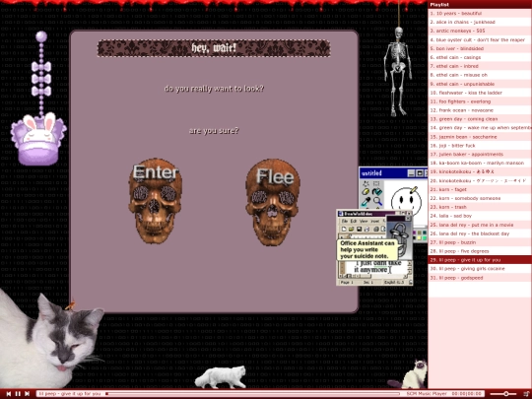Select 'frank ocean - novacane'
This screenshot has width=532, height=399.
coord(480,110)
